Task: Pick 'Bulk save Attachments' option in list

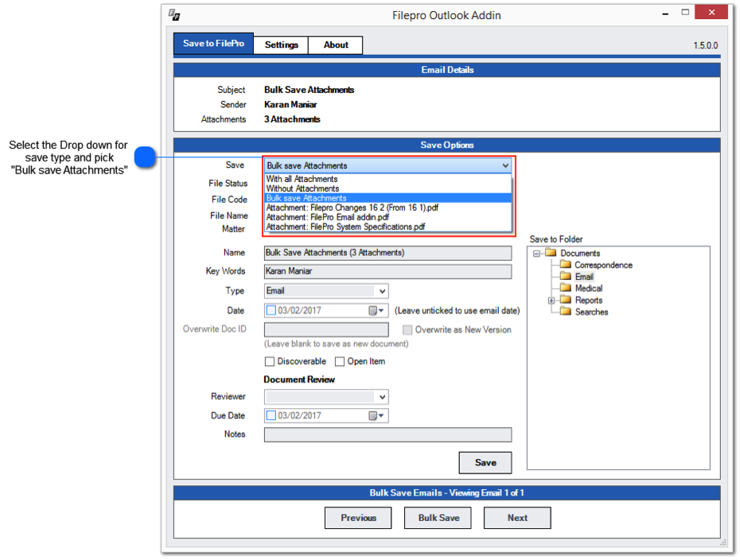Action: [388, 198]
